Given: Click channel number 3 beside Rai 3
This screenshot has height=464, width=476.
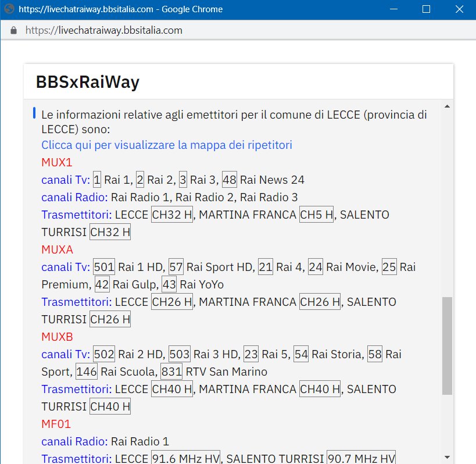Looking at the screenshot, I should click(182, 180).
